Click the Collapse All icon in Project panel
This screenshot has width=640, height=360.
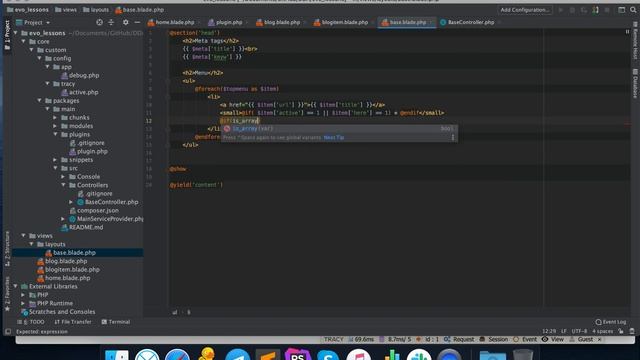click(x=111, y=22)
